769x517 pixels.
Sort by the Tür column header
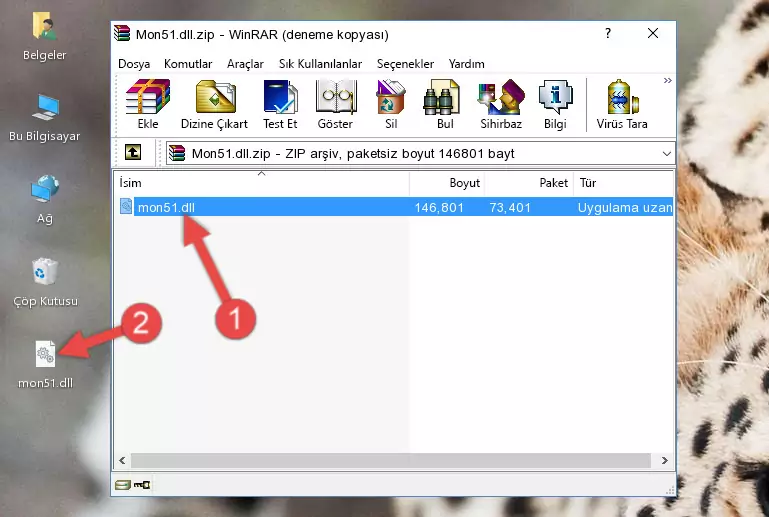pos(623,182)
